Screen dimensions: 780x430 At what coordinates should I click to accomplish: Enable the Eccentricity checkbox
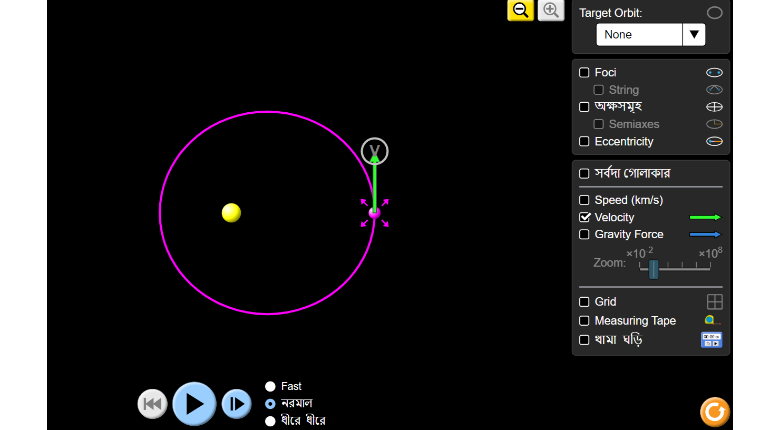584,141
